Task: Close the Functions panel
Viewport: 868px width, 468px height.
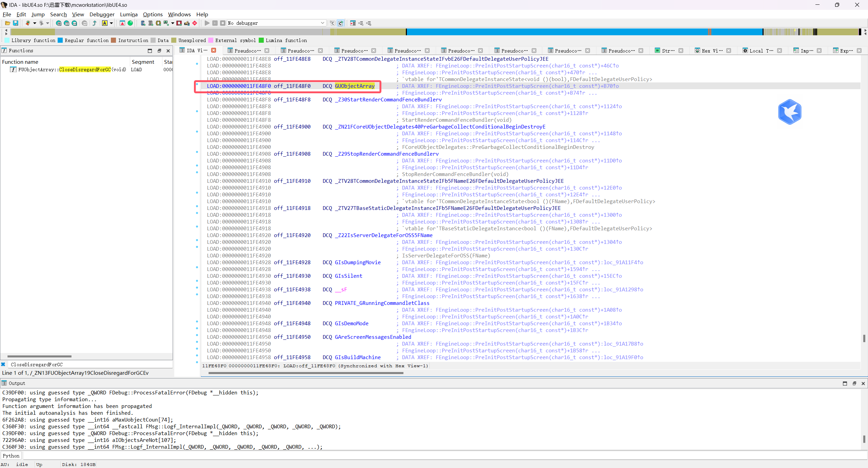Action: (168, 51)
